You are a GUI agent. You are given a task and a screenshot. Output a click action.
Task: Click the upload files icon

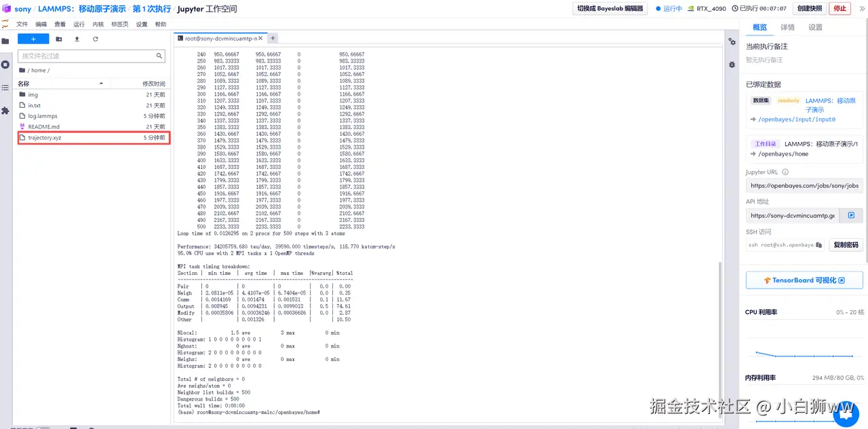pyautogui.click(x=77, y=39)
